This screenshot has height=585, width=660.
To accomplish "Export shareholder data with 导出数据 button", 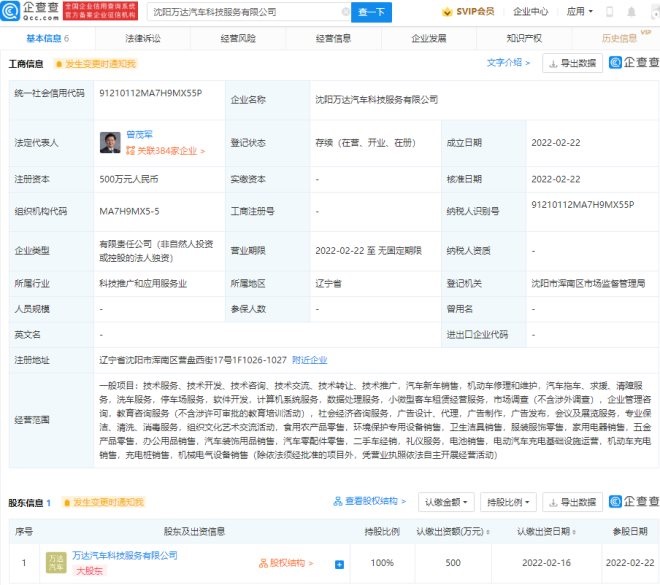I will tap(572, 501).
